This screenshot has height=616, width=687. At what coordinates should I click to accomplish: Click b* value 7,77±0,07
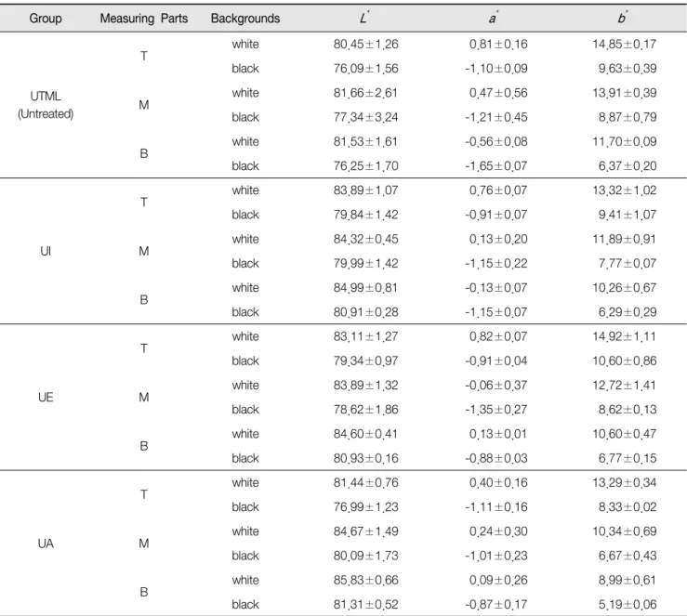[x=628, y=264]
